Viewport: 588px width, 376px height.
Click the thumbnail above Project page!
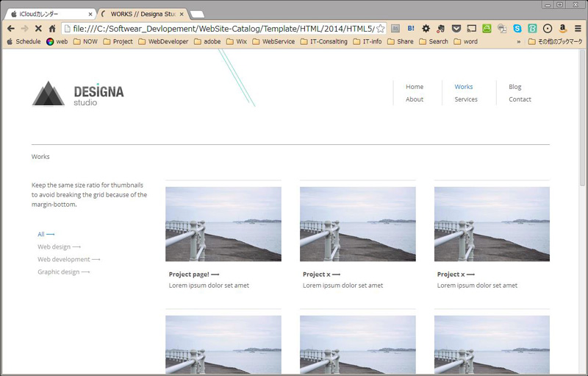click(x=223, y=224)
